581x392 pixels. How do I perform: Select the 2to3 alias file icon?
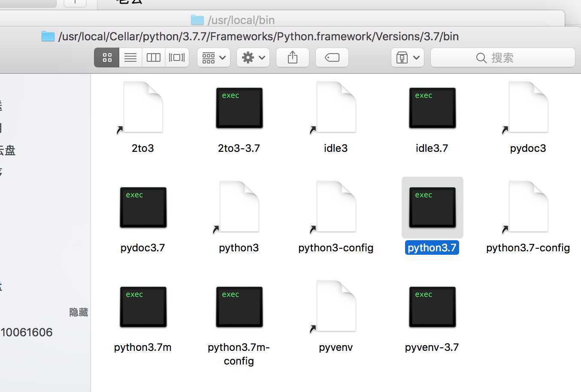tap(143, 107)
